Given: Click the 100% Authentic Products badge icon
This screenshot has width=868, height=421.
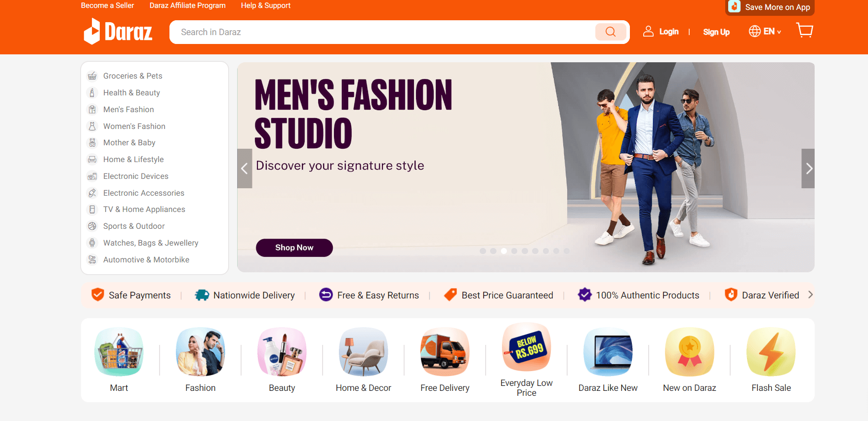Looking at the screenshot, I should (x=585, y=295).
